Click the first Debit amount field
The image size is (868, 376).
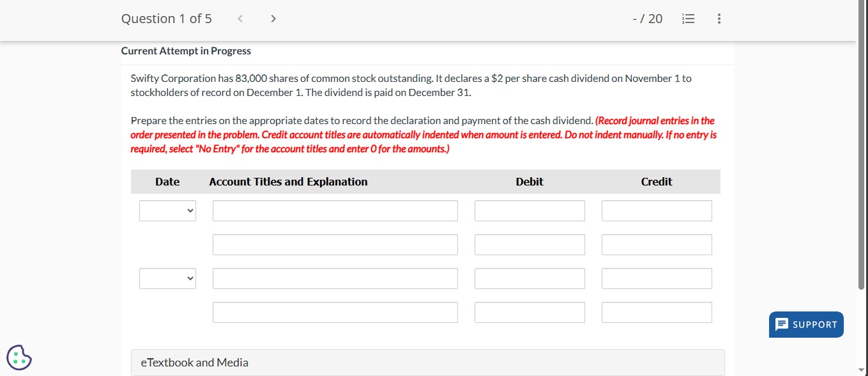[x=529, y=210]
